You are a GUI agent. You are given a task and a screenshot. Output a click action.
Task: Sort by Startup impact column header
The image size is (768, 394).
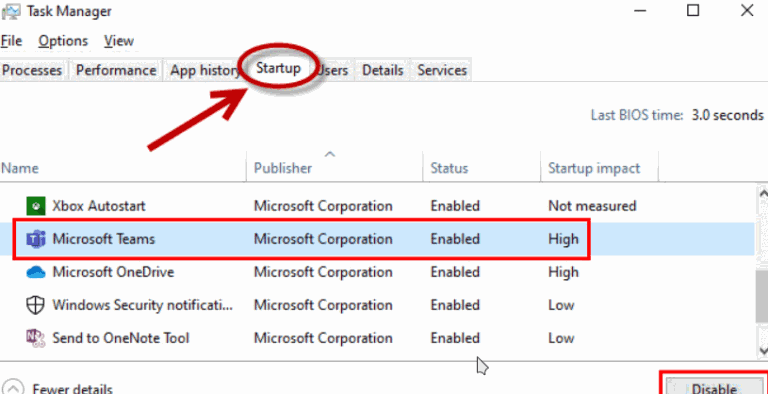pos(594,168)
